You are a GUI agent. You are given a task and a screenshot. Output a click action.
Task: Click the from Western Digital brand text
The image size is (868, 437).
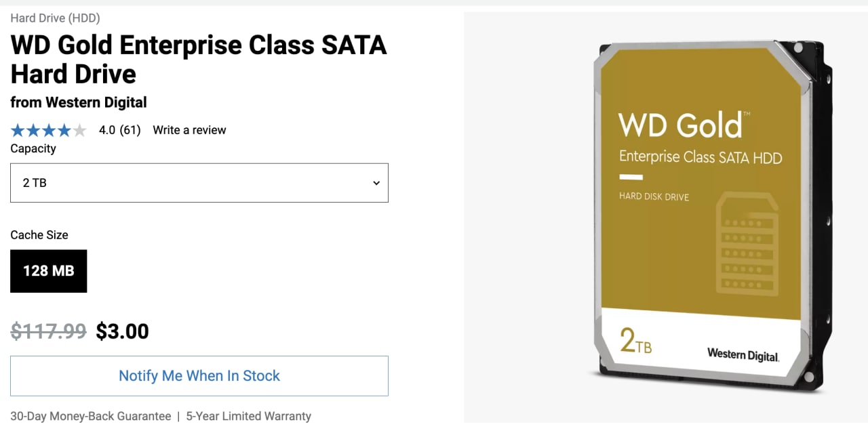(79, 102)
